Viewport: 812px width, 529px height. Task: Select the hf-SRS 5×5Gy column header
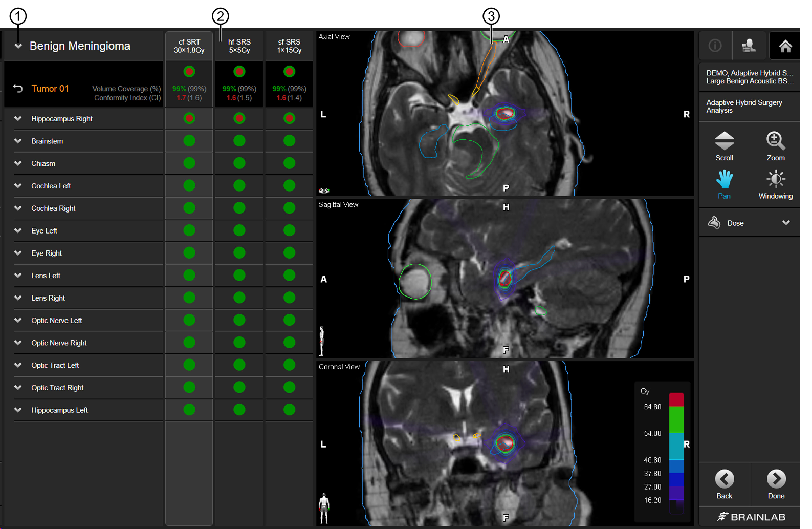[x=239, y=46]
